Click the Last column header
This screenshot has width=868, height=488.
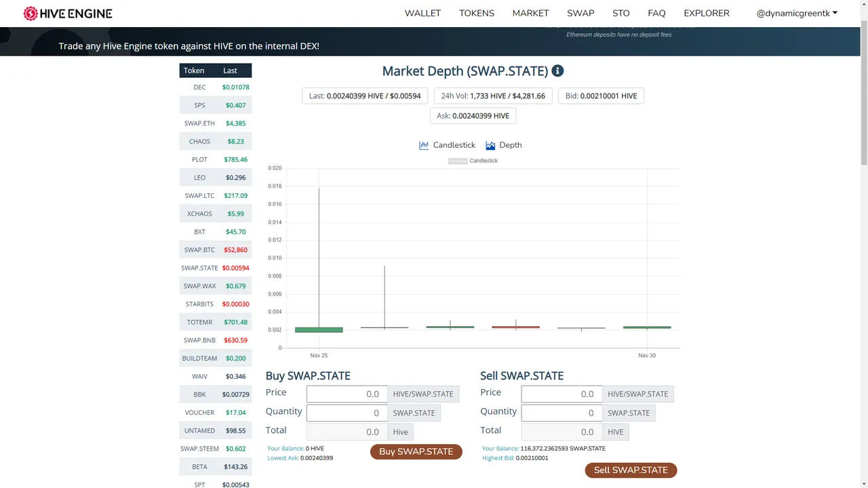231,70
